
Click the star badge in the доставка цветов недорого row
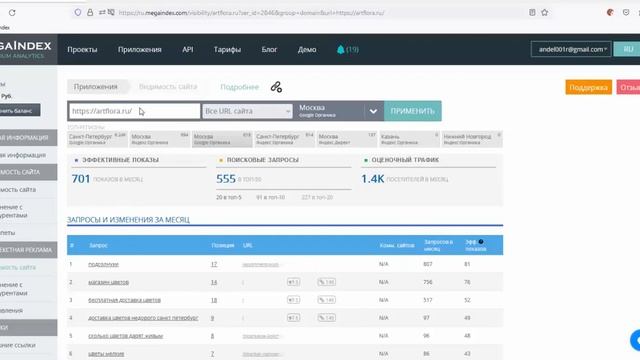point(293,318)
